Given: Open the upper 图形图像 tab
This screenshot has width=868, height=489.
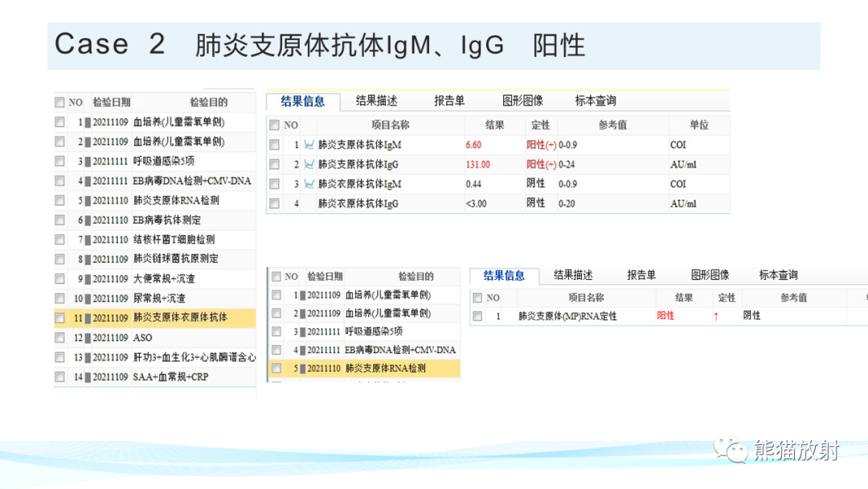Looking at the screenshot, I should click(522, 101).
